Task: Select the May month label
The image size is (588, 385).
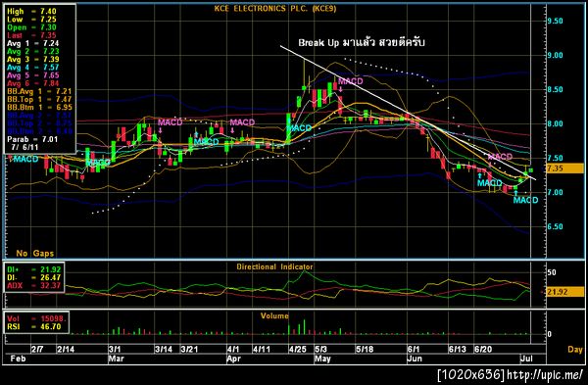Action: (322, 359)
